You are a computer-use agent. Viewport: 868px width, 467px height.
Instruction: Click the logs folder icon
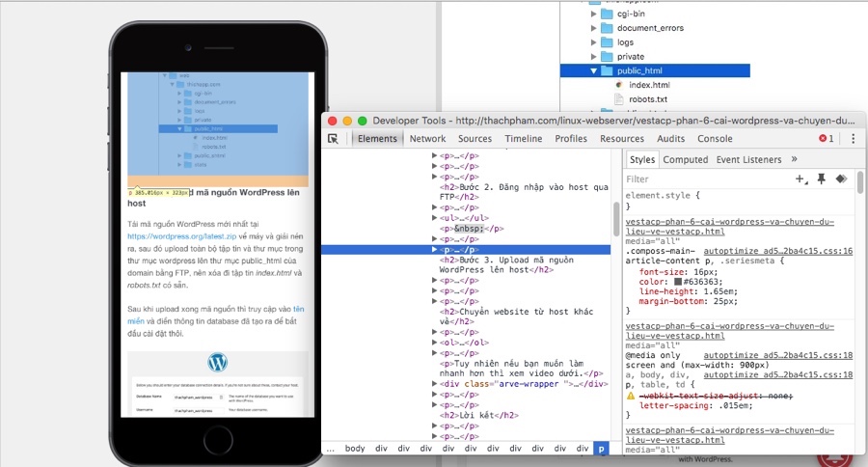coord(608,42)
